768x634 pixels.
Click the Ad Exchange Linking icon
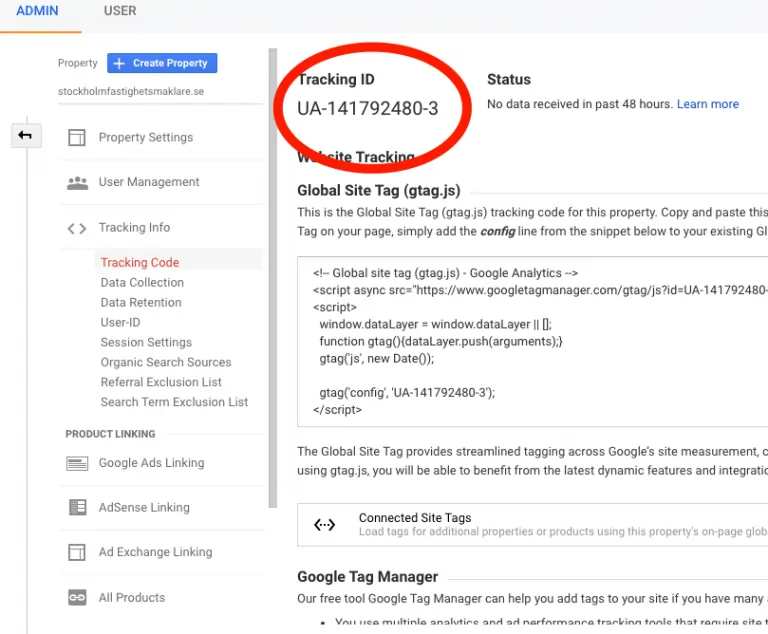pyautogui.click(x=77, y=553)
